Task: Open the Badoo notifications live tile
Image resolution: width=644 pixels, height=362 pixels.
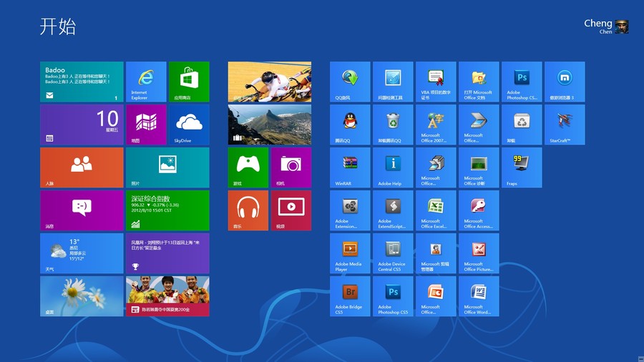Action: [82, 82]
